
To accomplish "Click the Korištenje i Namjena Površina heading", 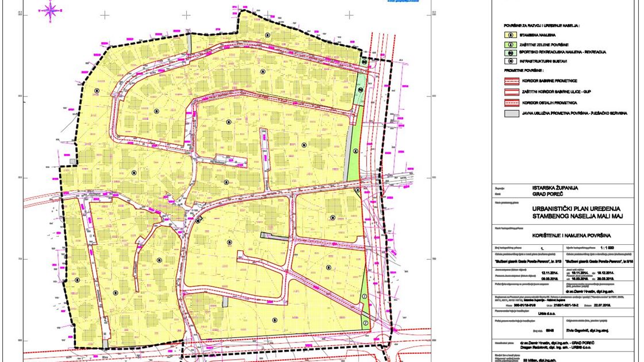I will tap(572, 235).
